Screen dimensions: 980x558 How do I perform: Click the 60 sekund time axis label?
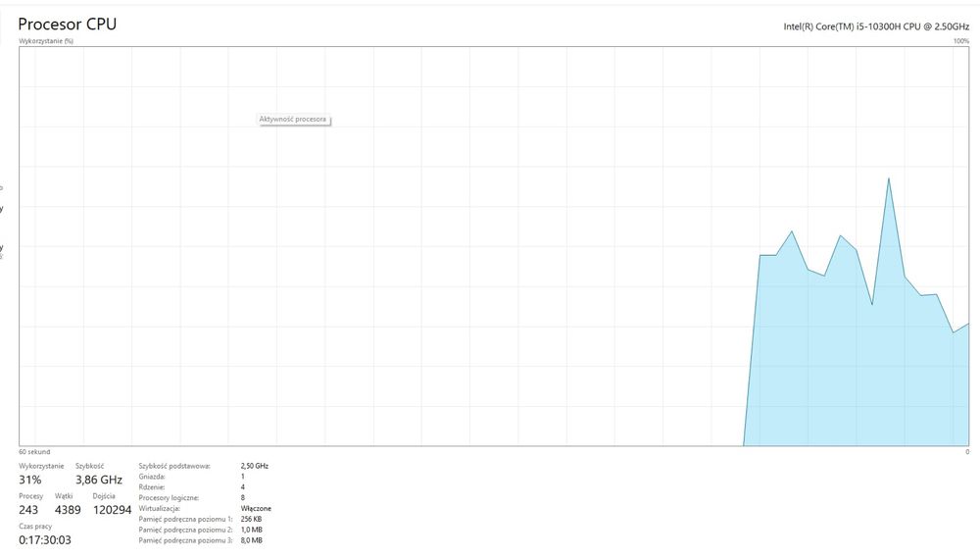pos(34,452)
